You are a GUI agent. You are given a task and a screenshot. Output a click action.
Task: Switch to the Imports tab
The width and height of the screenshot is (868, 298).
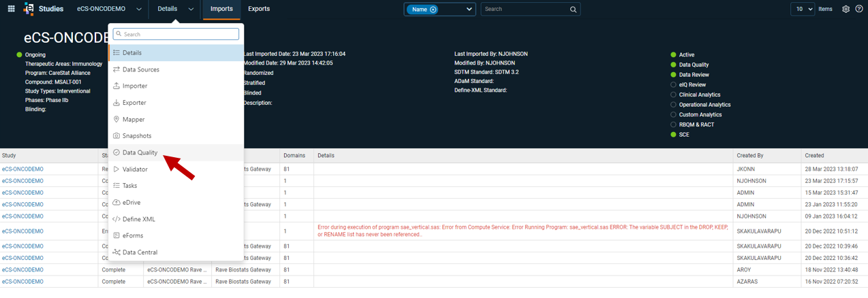[221, 9]
